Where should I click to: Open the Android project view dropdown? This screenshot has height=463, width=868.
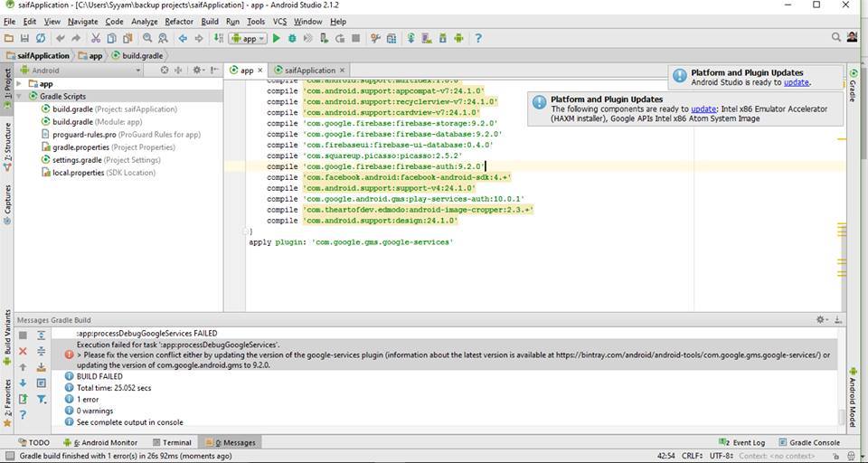[x=80, y=71]
